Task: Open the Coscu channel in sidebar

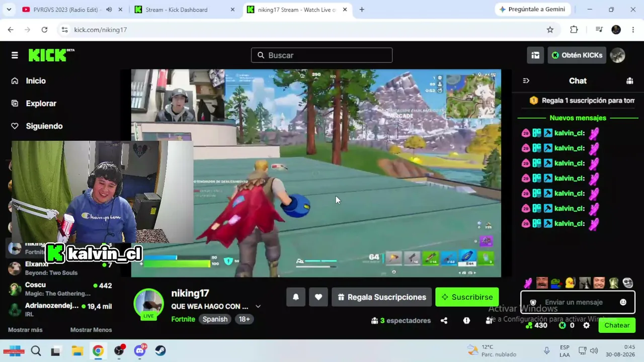Action: pyautogui.click(x=60, y=289)
